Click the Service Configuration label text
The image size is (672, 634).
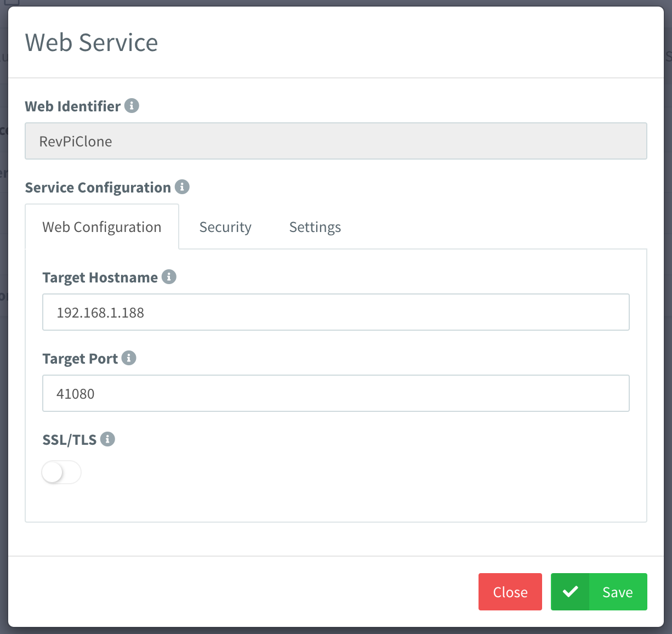(98, 188)
